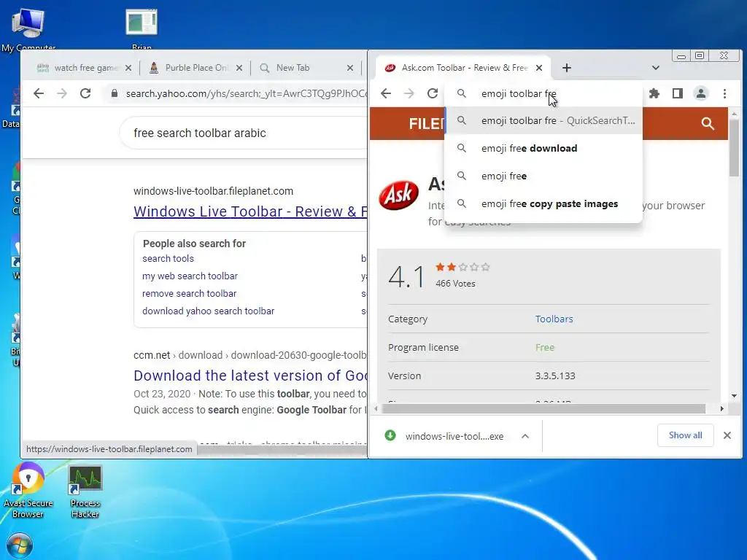Reload the Ask.com Toolbar page

[432, 93]
